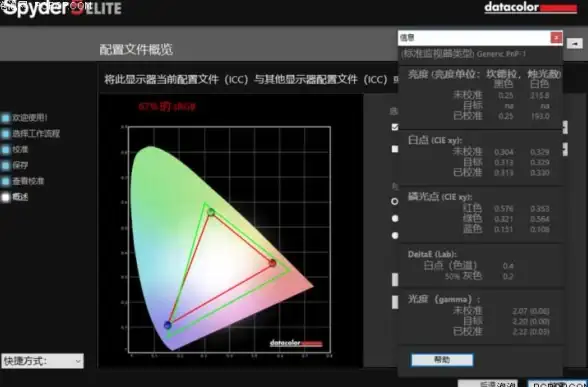Viewport: 588px width, 387px height.
Task: Click the 欢迎使用 step icon in sidebar
Action: tap(6, 118)
